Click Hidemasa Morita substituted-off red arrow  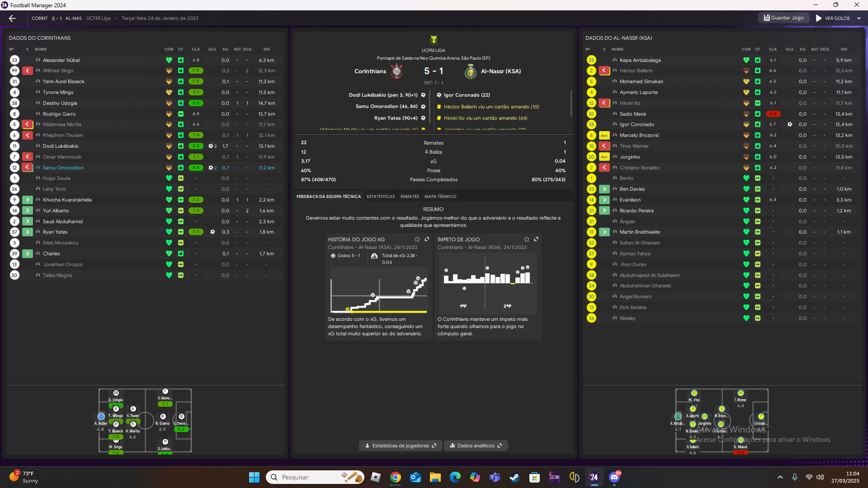[x=28, y=124]
